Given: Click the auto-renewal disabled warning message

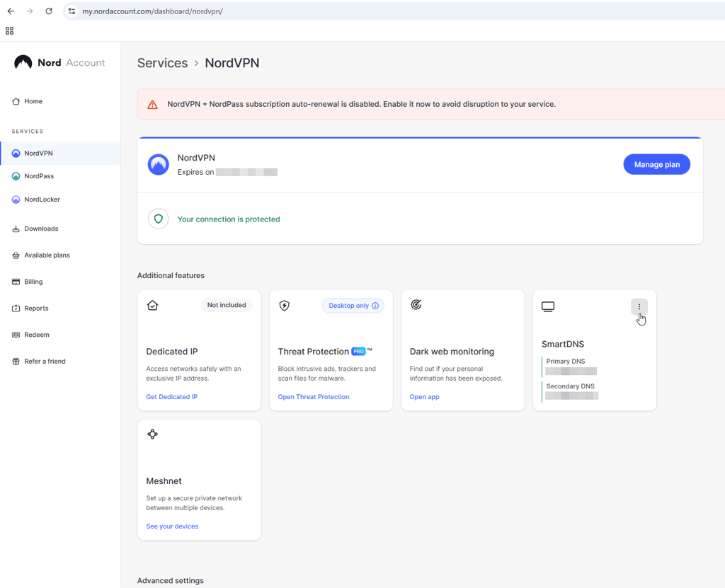Looking at the screenshot, I should point(362,105).
